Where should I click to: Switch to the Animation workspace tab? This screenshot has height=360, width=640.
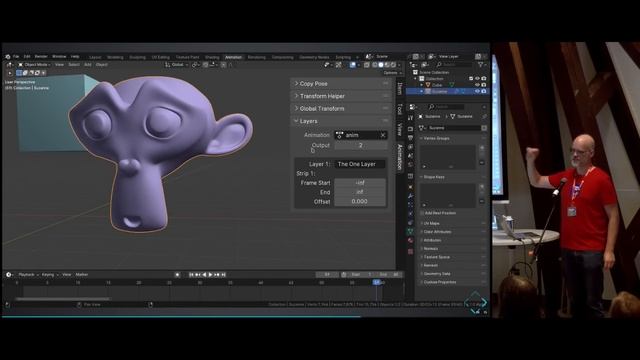[x=233, y=57]
